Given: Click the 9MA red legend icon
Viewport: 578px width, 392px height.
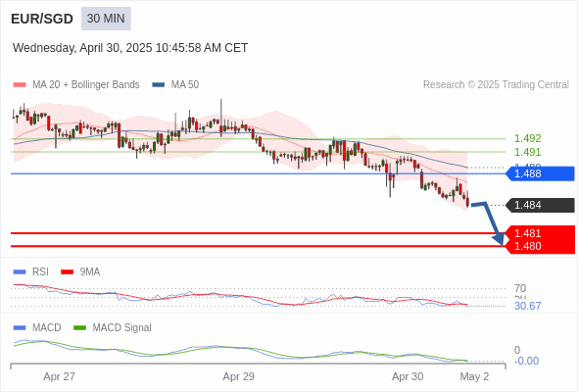Looking at the screenshot, I should point(67,272).
